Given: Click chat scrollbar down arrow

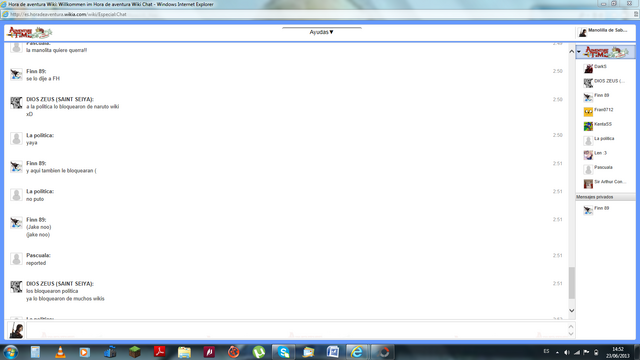Looking at the screenshot, I should pos(571,311).
